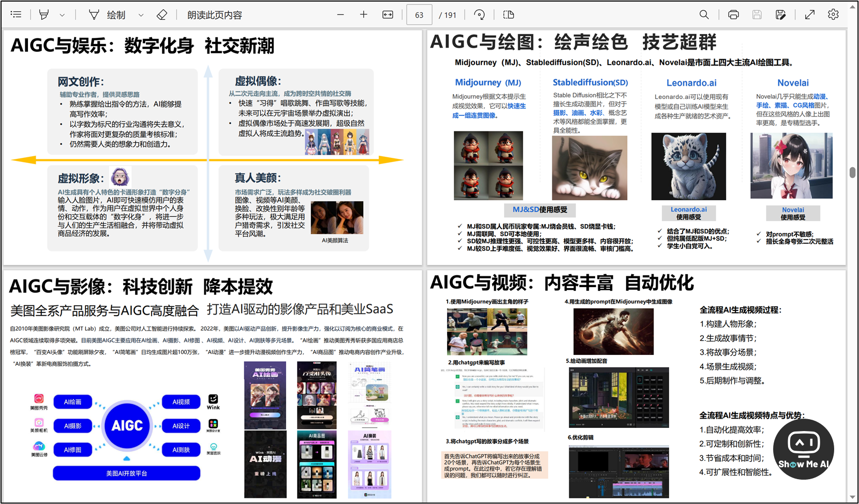Click the AI动漫 poster thumbnail
The height and width of the screenshot is (504, 859).
(265, 464)
